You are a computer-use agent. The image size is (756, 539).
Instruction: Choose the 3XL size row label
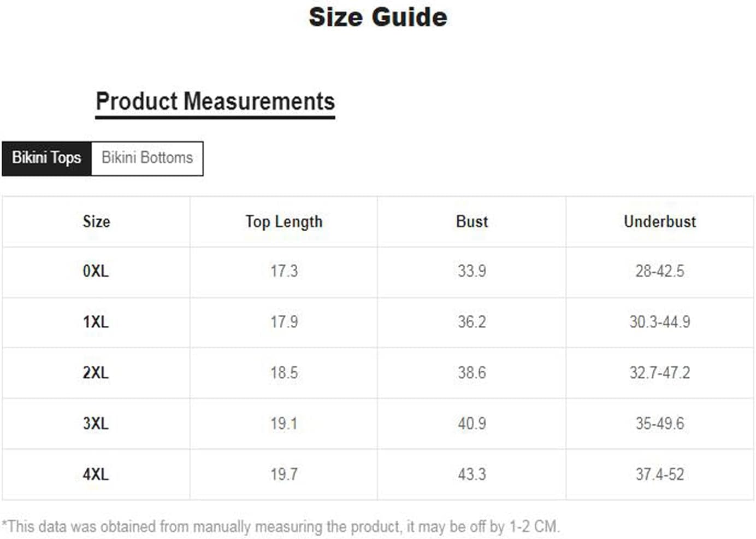point(96,424)
